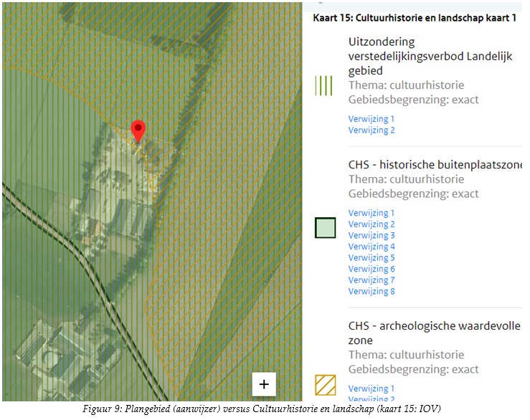The height and width of the screenshot is (420, 530).
Task: Click the red location pin marker
Action: point(138,131)
